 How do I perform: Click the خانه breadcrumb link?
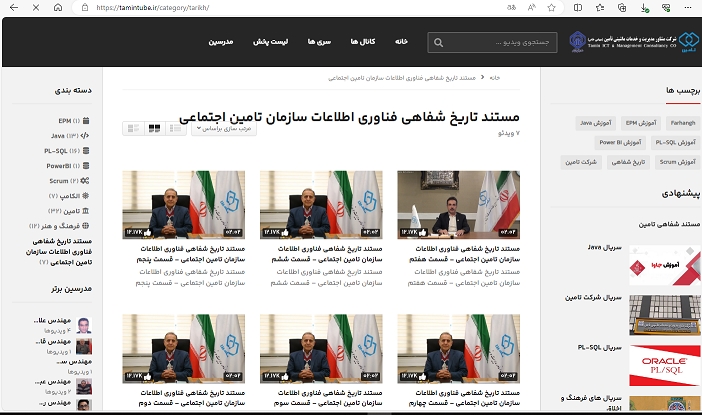[x=494, y=77]
